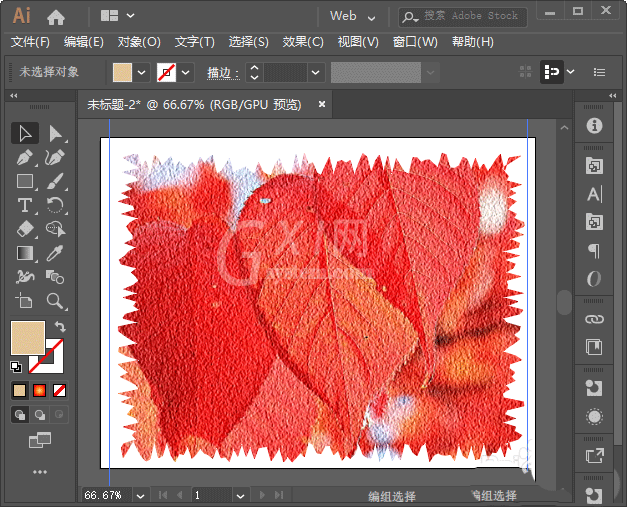627x507 pixels.
Task: Go to the Illustrator Home screen
Action: coord(56,17)
